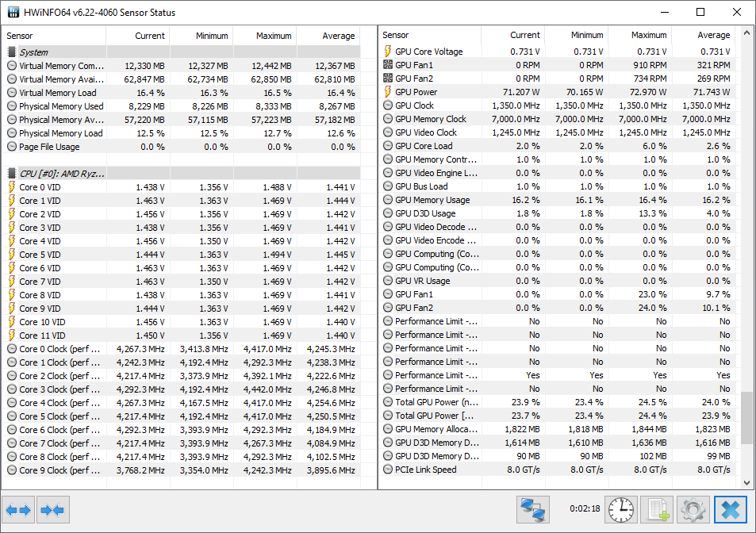Open the network remote sensors icon
Viewport: 756px width, 533px height.
point(533,510)
